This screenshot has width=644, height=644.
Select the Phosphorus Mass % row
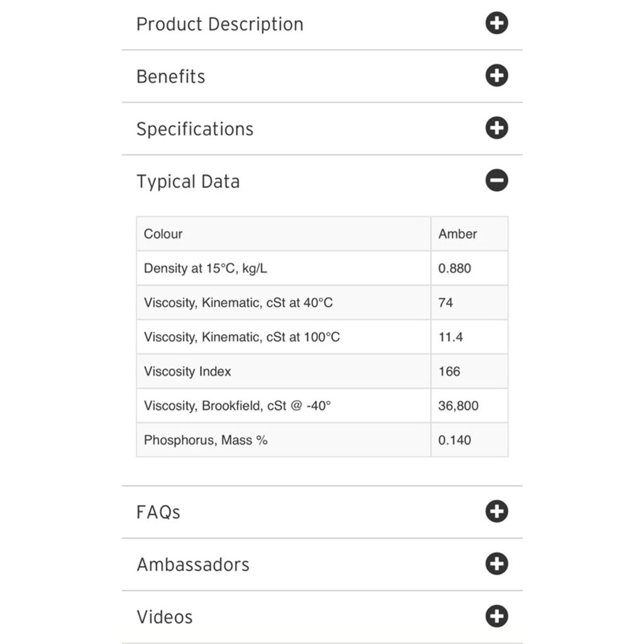click(322, 440)
